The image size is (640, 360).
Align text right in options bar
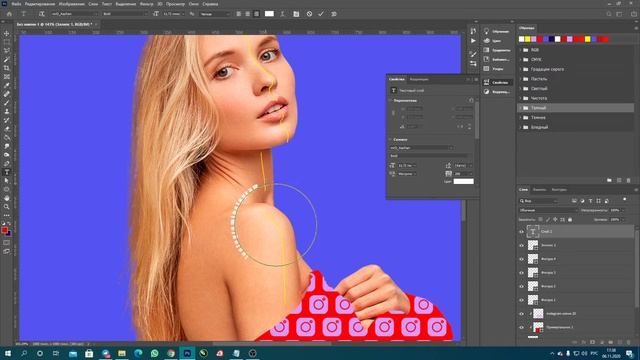click(x=256, y=14)
